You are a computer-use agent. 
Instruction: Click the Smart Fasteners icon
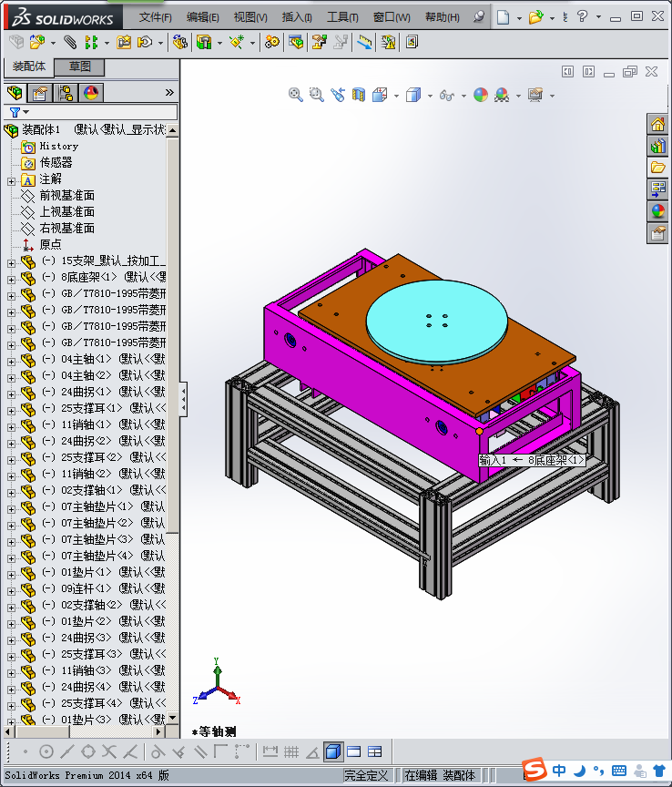[124, 42]
